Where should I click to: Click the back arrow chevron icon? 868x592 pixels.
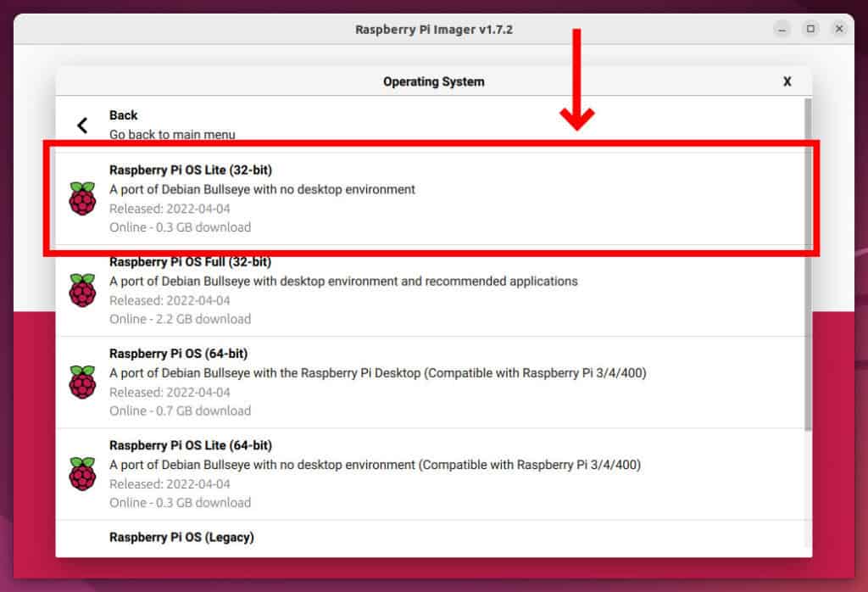[x=82, y=126]
